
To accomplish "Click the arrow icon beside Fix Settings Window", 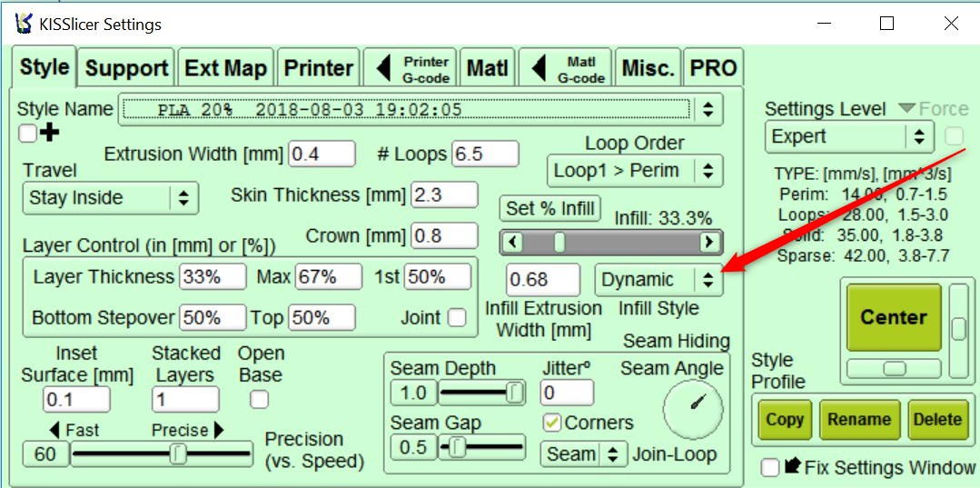I will (793, 465).
